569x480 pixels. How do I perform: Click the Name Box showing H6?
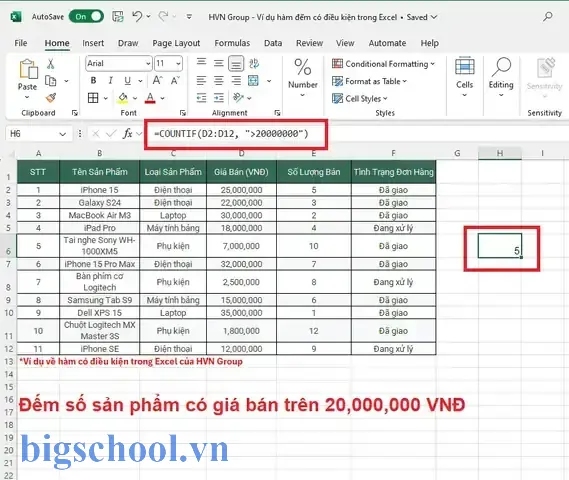tap(31, 134)
